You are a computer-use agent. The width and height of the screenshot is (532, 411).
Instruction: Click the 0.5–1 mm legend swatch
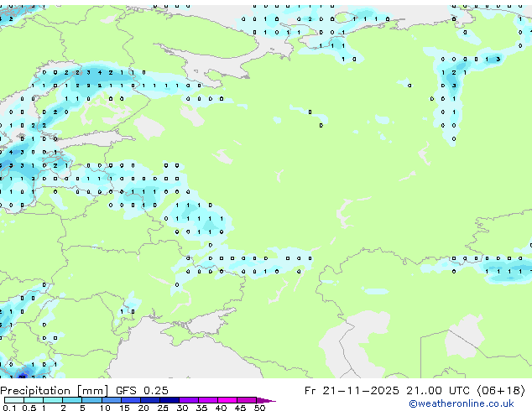pyautogui.click(x=34, y=400)
